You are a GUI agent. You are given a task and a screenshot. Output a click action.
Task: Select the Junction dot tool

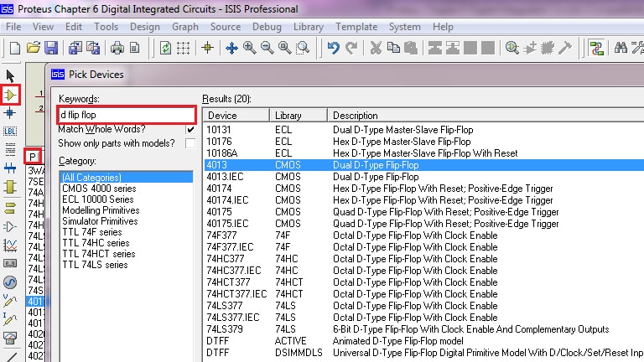point(10,113)
